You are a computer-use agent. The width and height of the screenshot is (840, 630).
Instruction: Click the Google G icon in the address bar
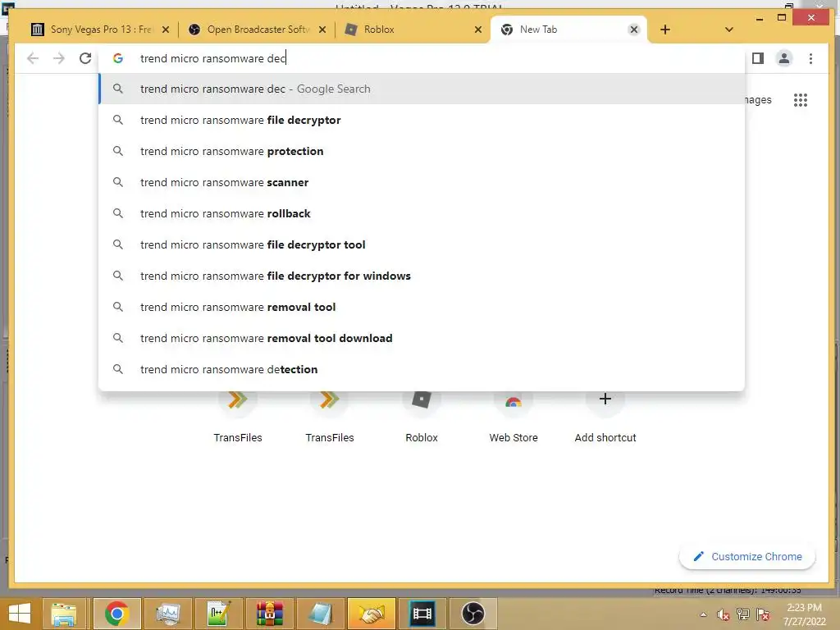118,58
